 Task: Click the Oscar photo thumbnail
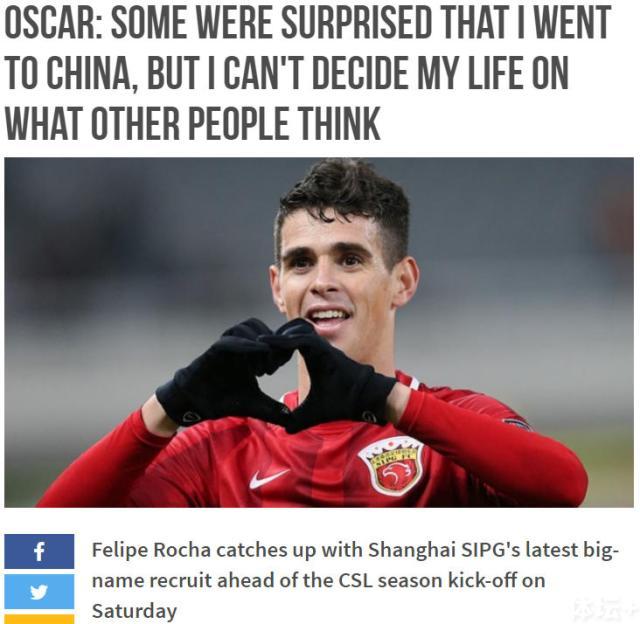tap(319, 333)
